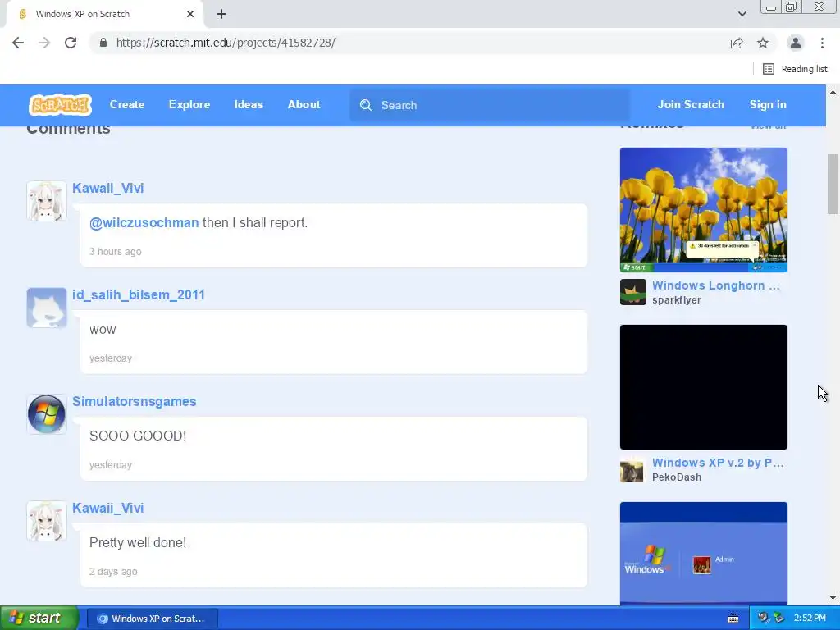Open the Chrome three-dot menu

822,43
